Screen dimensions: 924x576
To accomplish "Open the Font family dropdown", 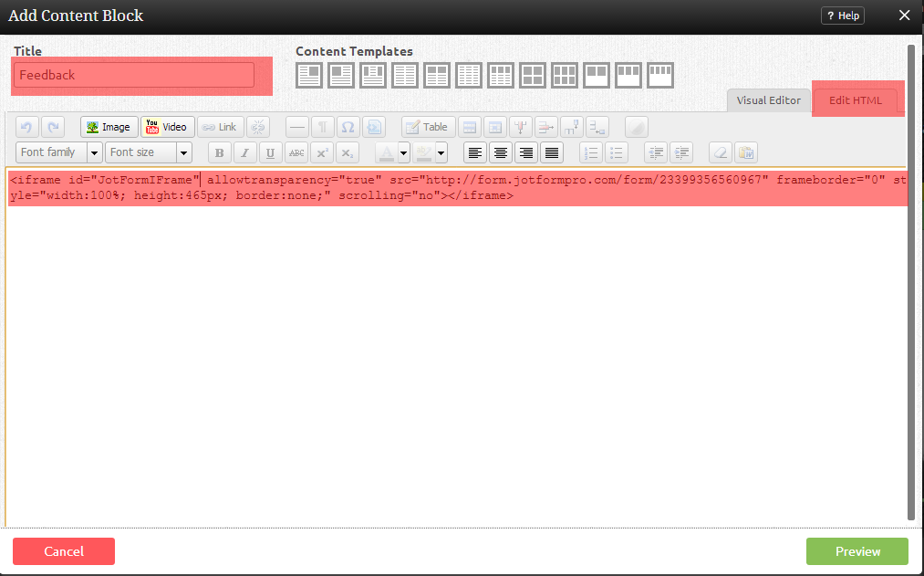I will tap(59, 152).
